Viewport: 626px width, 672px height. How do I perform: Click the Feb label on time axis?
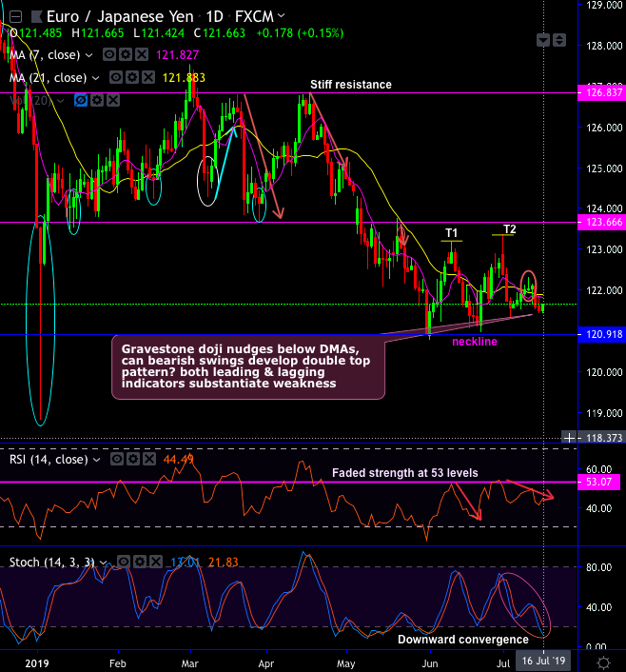pos(118,663)
